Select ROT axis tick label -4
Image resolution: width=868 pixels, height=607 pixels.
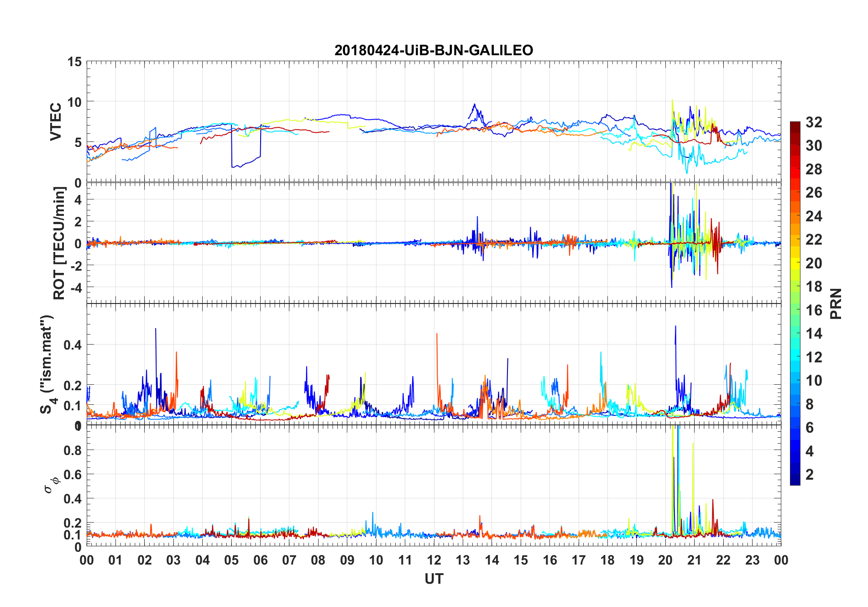76,288
